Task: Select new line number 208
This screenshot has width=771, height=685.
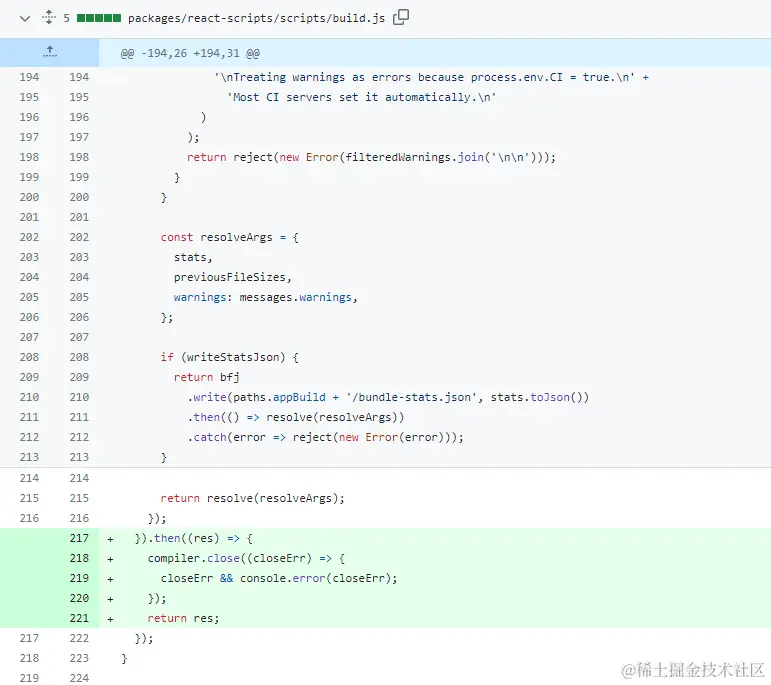Action: click(x=79, y=357)
